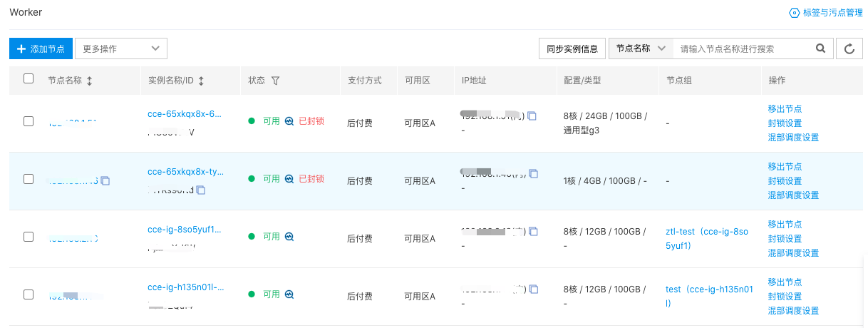Click the 同步实例信息 button
This screenshot has height=328, width=868.
[x=572, y=48]
